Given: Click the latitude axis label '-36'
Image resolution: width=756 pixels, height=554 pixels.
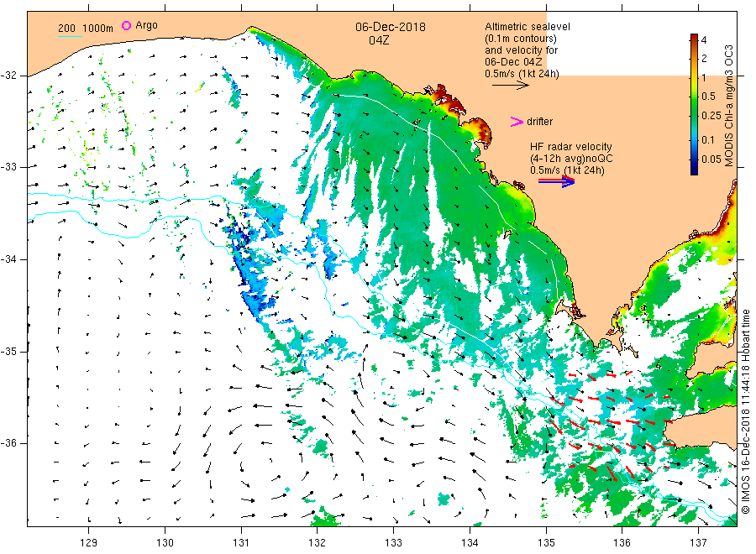Looking at the screenshot, I should (x=8, y=443).
